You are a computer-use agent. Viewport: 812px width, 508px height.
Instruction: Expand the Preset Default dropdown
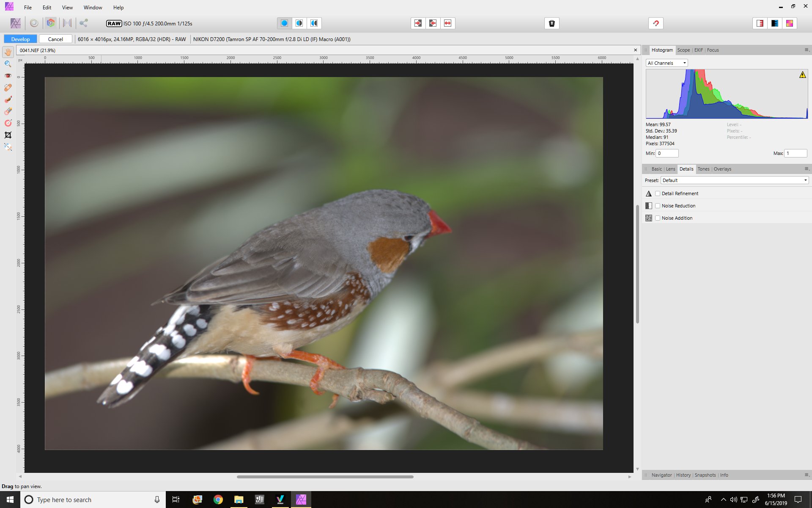(735, 180)
